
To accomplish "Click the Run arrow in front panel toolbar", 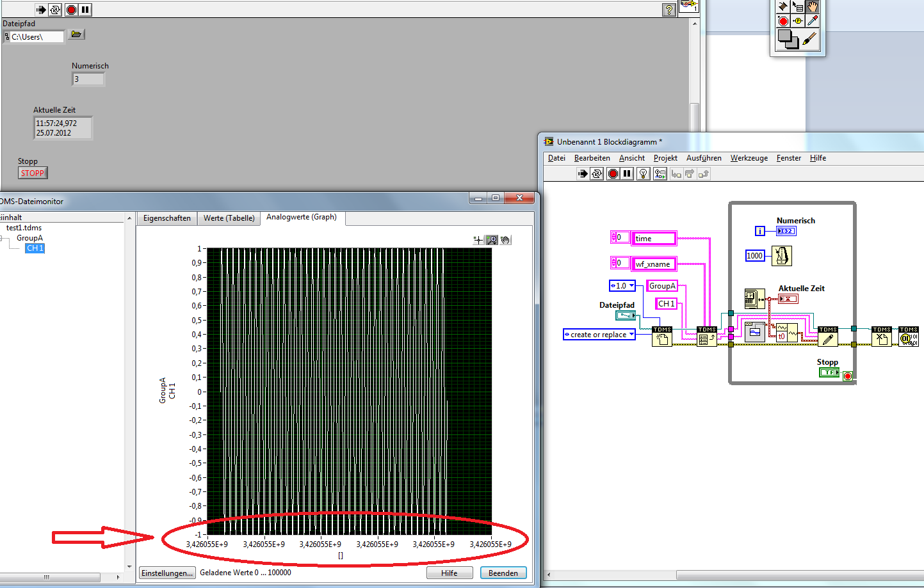I will (41, 10).
